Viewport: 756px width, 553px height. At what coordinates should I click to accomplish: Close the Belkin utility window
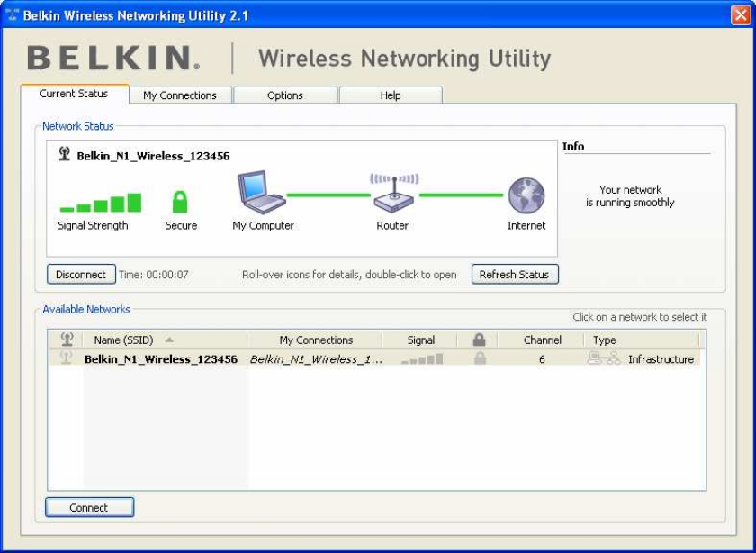tap(740, 15)
